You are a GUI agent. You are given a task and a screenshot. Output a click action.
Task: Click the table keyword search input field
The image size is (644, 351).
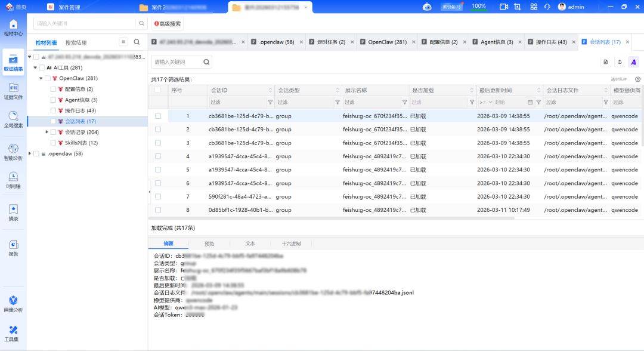click(177, 62)
